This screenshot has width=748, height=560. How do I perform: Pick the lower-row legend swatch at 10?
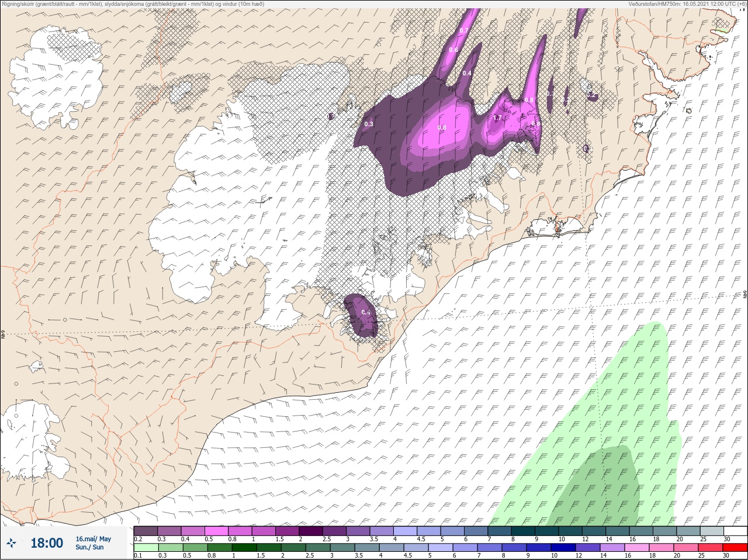click(563, 548)
